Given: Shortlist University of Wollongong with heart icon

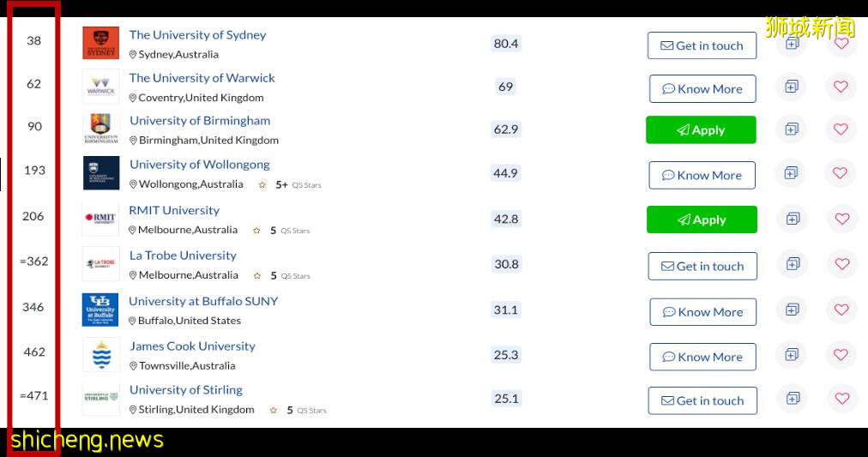Looking at the screenshot, I should click(x=841, y=173).
